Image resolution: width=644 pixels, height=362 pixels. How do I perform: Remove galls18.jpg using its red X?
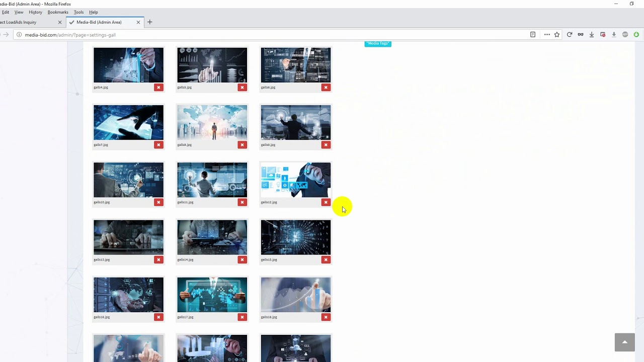326,317
